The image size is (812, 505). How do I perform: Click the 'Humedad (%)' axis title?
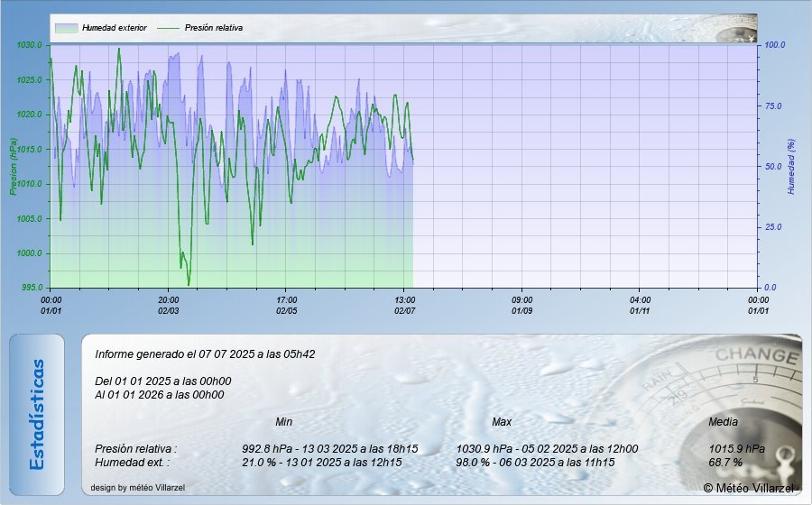[790, 167]
